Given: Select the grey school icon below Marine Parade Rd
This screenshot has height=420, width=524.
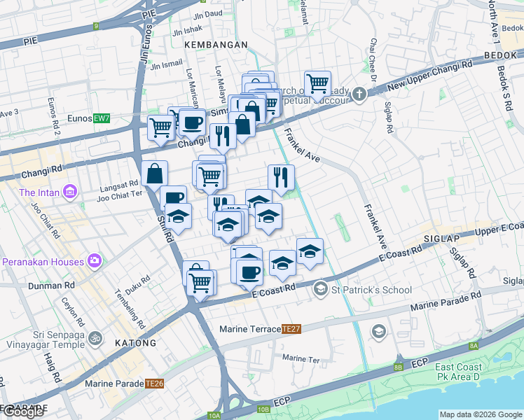Looking at the screenshot, I should click(378, 332).
